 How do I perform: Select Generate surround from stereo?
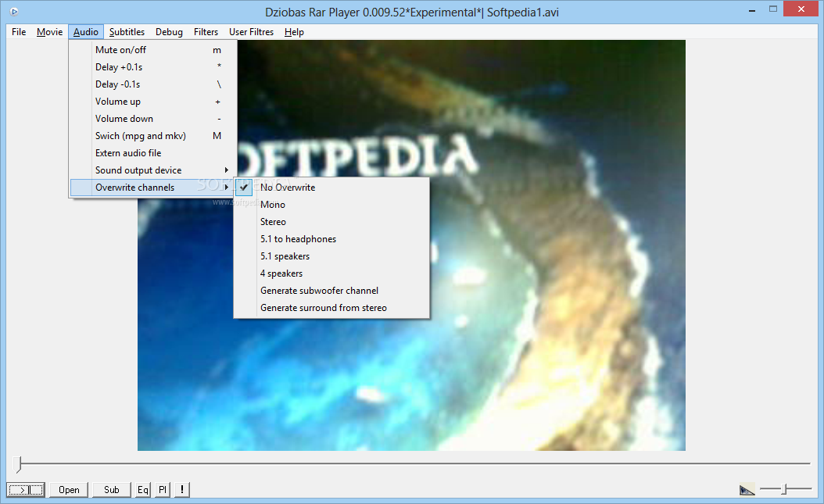(x=331, y=308)
